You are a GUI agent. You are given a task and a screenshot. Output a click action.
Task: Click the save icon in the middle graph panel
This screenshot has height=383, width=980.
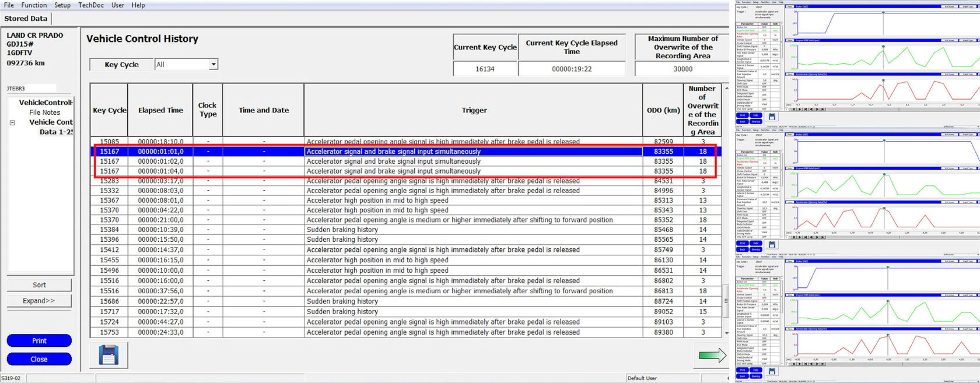pyautogui.click(x=772, y=244)
